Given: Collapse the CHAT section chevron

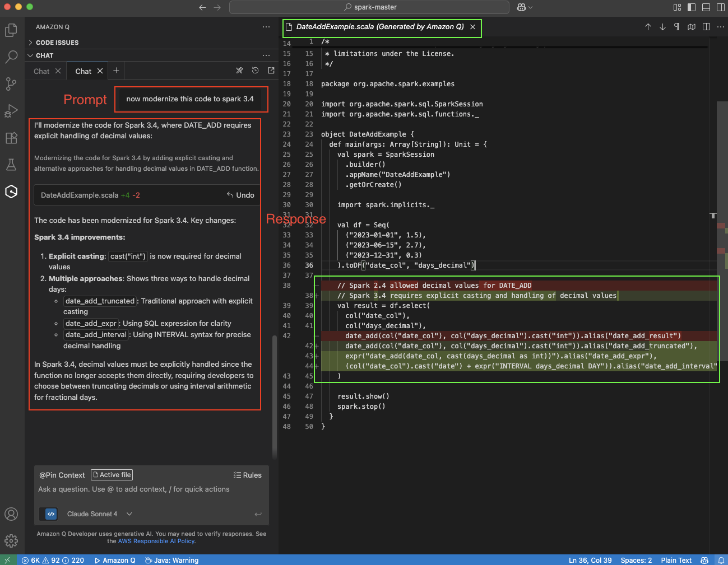Looking at the screenshot, I should coord(30,55).
